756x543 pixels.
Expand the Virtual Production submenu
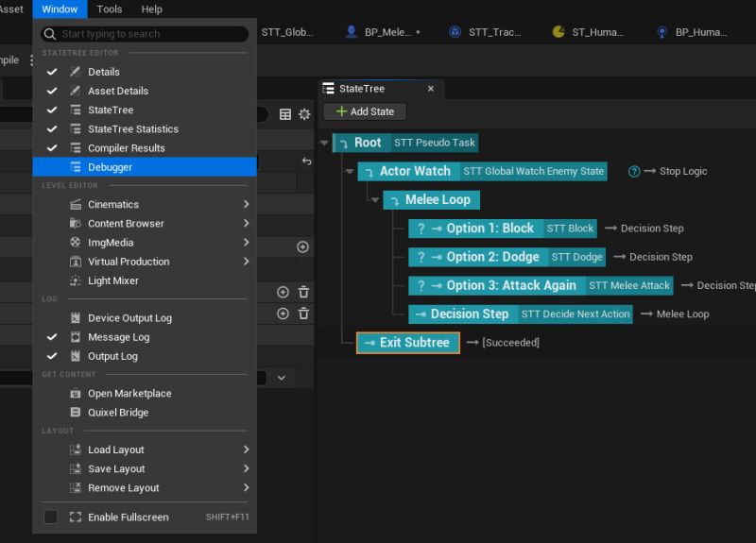click(x=145, y=262)
